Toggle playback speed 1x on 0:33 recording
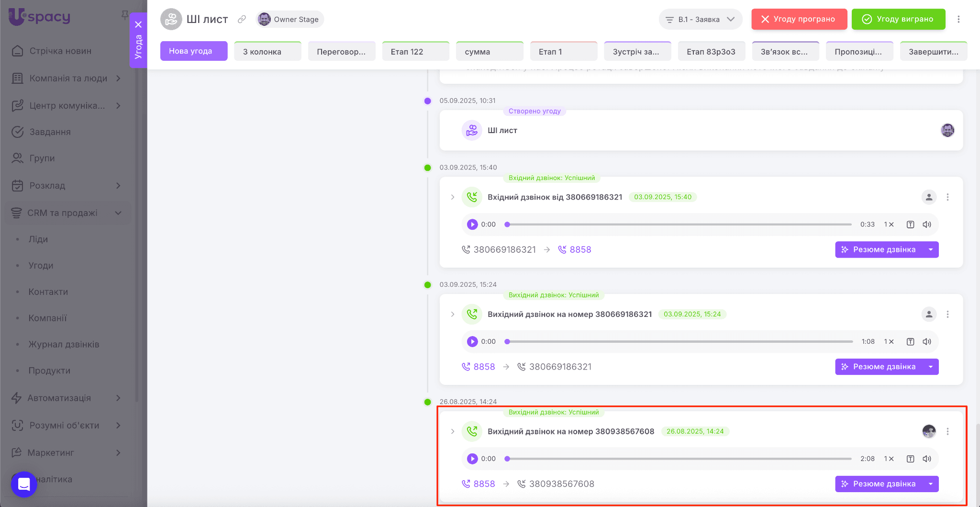 [889, 225]
